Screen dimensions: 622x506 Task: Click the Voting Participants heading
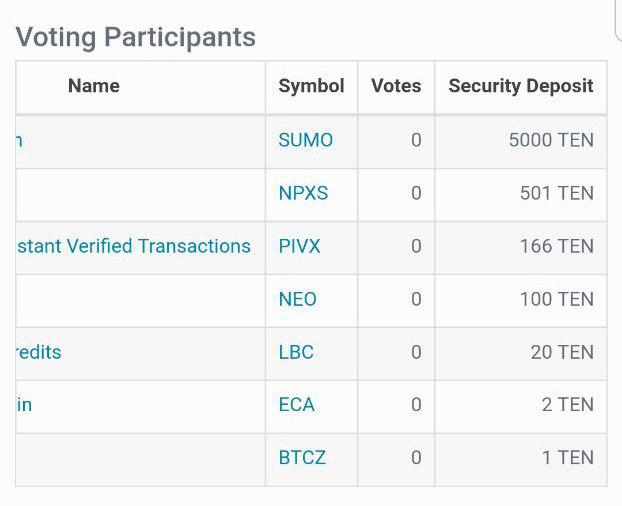[x=135, y=38]
